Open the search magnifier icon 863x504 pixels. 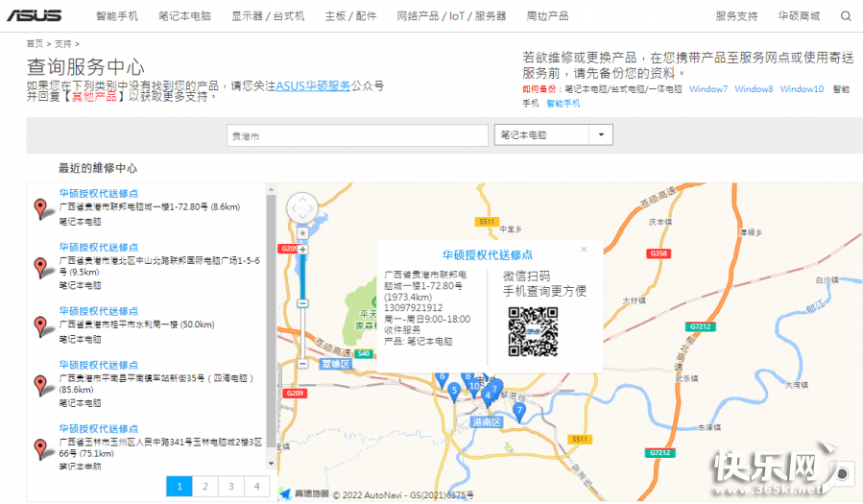click(846, 16)
